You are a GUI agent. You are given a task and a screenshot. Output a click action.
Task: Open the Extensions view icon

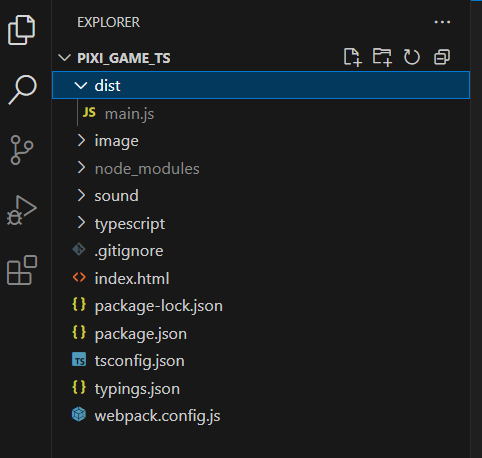(22, 270)
